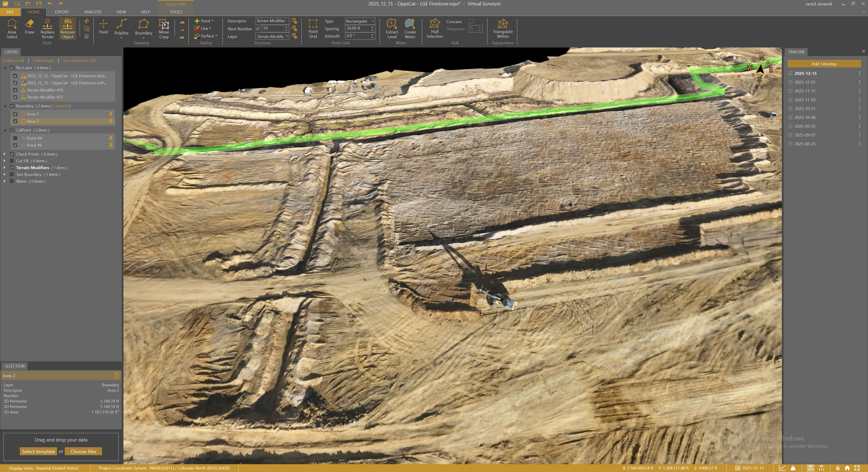Click Hide Empty link

tap(43, 61)
